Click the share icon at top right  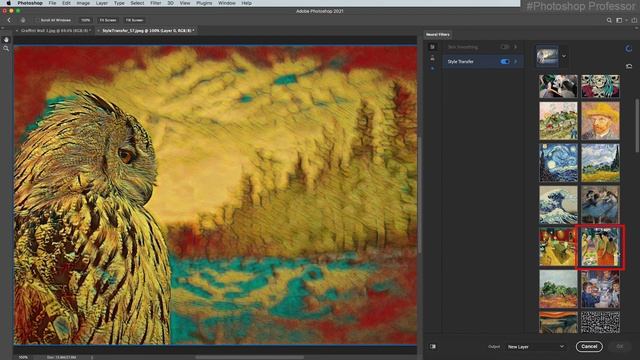click(x=634, y=20)
